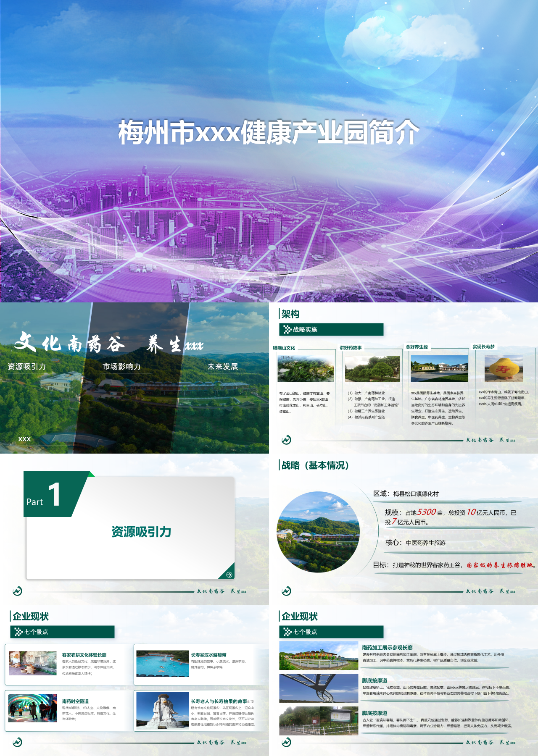Click the 区域：梅县松口镇德化村 line
Screen dimensions: 538x756
pos(406,493)
